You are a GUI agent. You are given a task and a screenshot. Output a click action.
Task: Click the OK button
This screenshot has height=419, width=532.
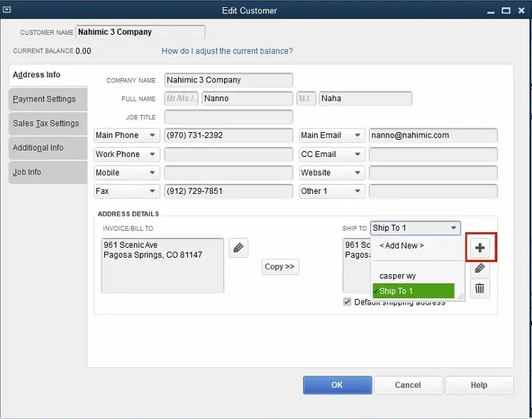click(337, 385)
